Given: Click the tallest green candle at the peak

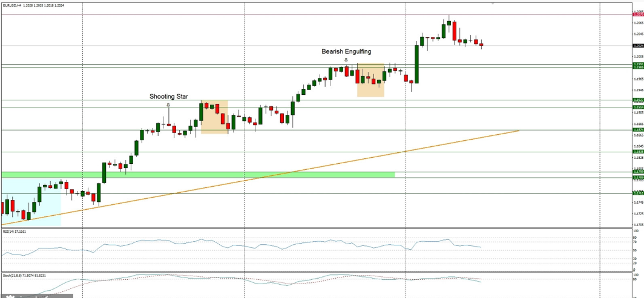Looking at the screenshot, I should point(417,63).
